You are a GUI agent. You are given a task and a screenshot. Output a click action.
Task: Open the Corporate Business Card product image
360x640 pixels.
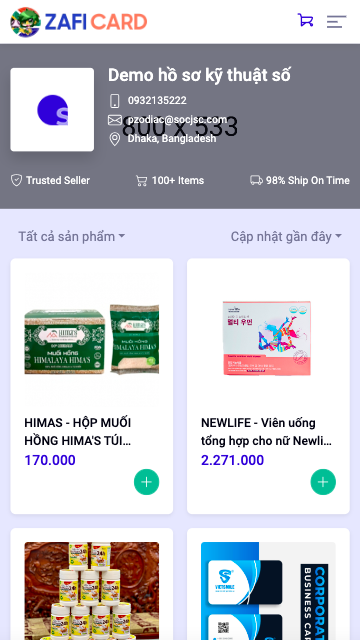point(268,591)
